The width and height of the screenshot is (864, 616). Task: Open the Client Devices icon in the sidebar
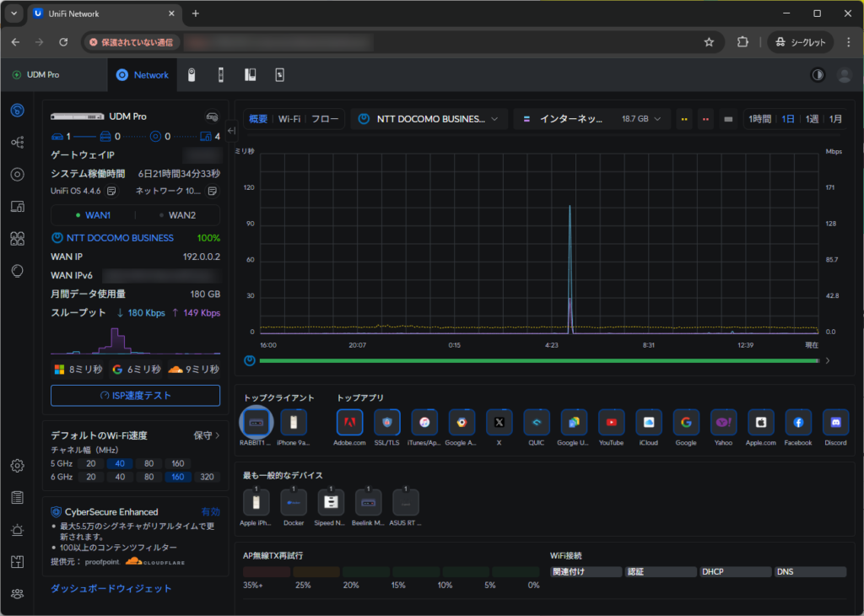click(17, 206)
